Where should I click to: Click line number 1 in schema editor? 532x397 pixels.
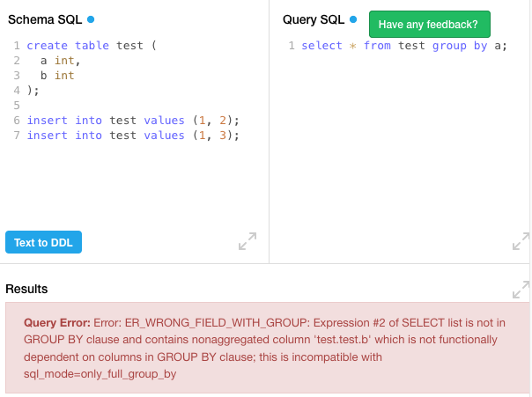pyautogui.click(x=17, y=46)
